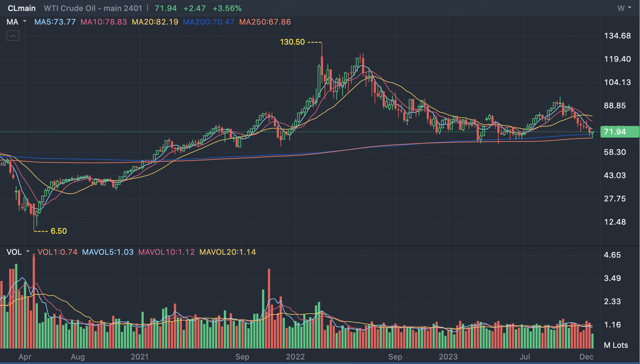Click the 130.50 high price marker

(x=292, y=42)
